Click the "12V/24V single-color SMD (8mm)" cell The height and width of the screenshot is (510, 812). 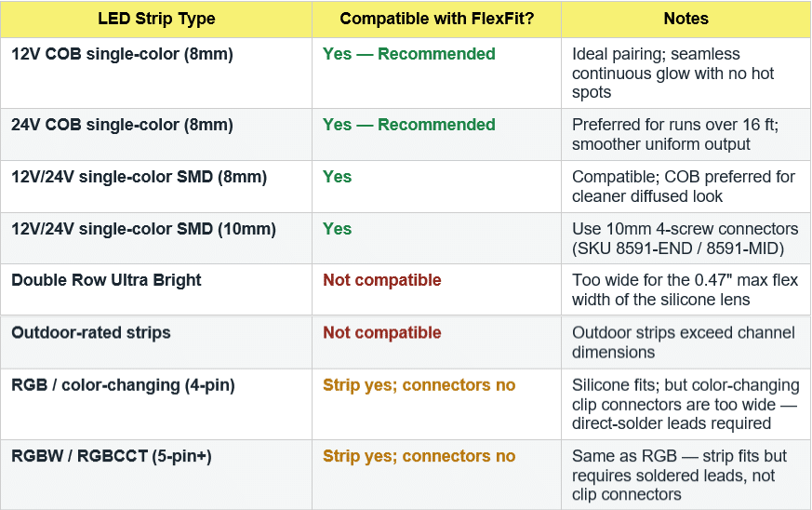pos(139,177)
